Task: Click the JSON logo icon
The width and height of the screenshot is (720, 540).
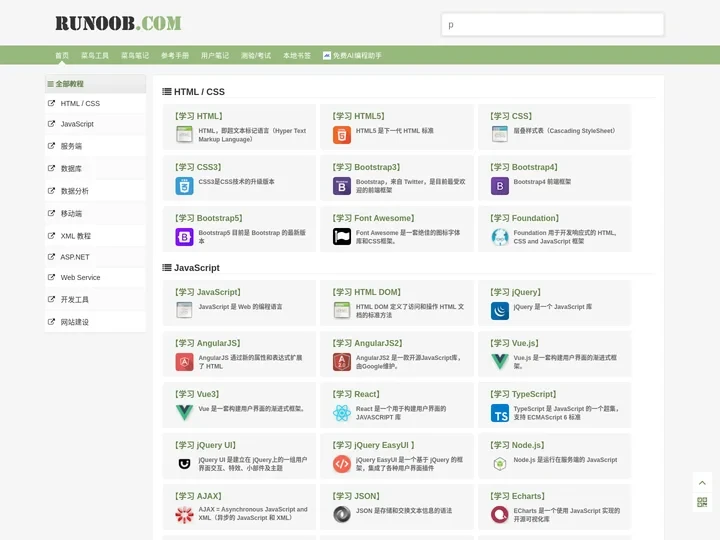Action: [342, 515]
